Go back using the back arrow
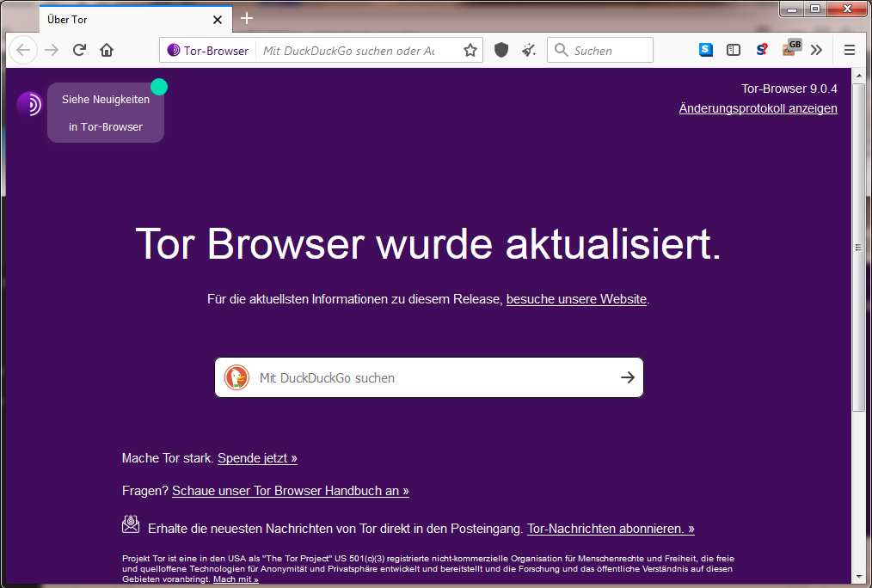This screenshot has width=872, height=588. [23, 50]
